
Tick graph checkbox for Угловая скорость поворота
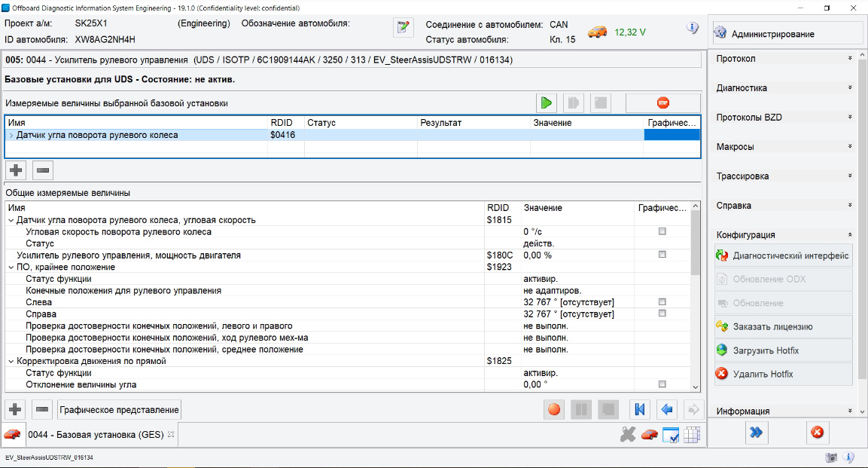[662, 231]
